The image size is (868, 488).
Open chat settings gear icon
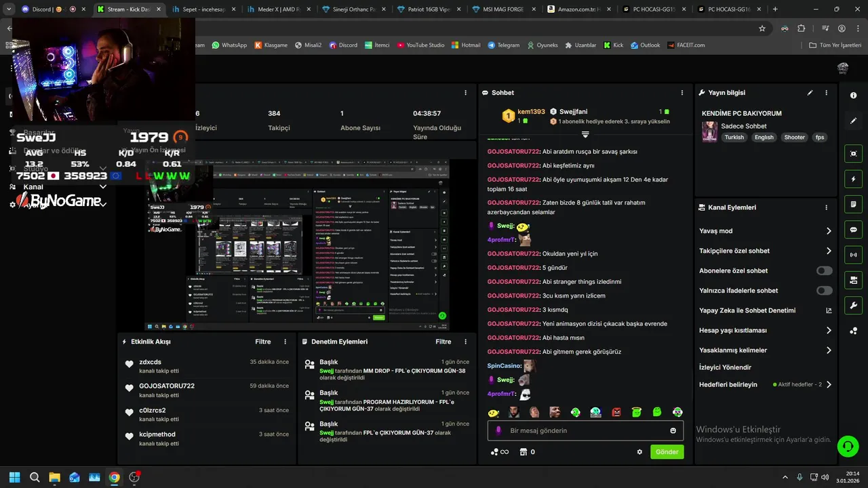[639, 452]
